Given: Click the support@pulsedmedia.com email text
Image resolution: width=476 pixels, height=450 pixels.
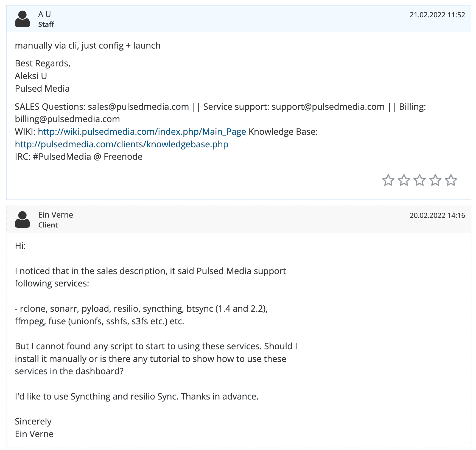Looking at the screenshot, I should coord(328,107).
